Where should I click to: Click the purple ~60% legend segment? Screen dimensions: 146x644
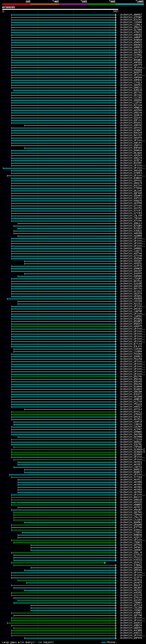pyautogui.click(x=73, y=4)
